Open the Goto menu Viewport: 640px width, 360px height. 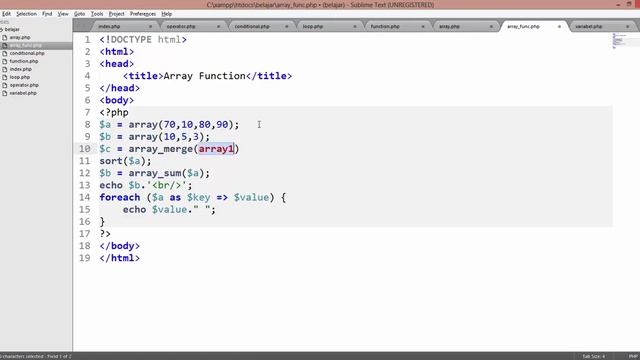[80, 14]
